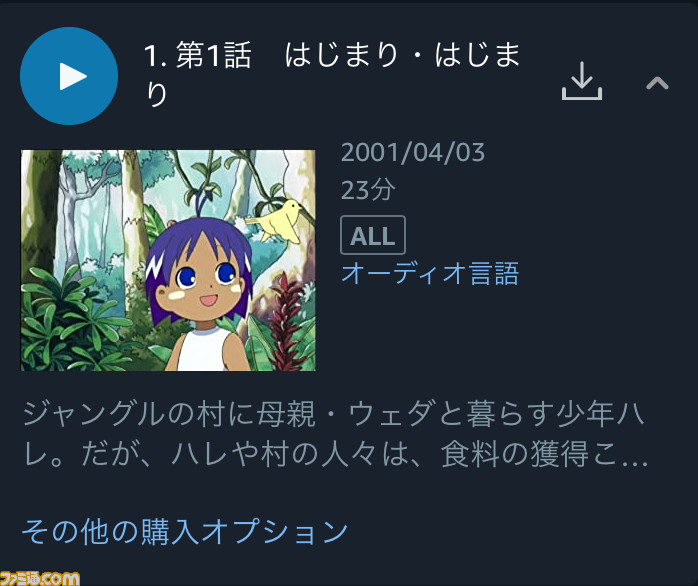Tap the white triangle inside play circle

point(73,76)
